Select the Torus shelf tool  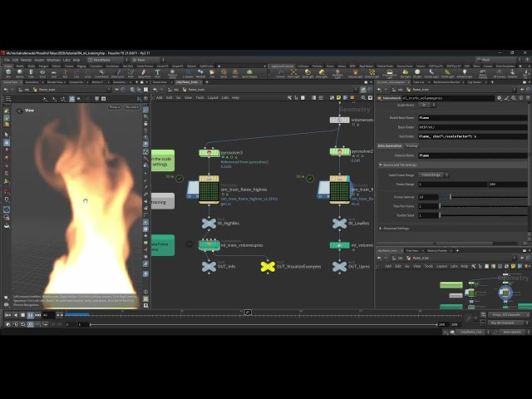coord(42,73)
